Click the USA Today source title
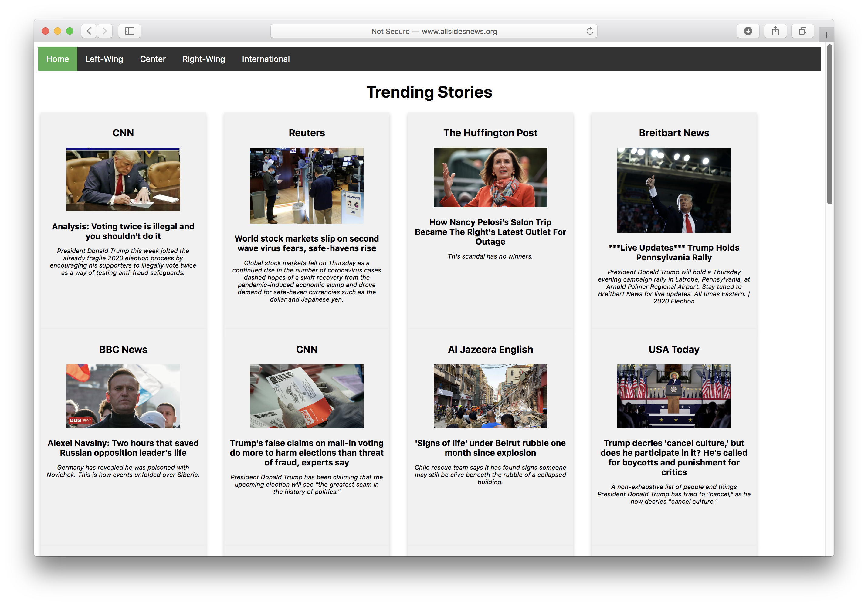This screenshot has width=868, height=605. [674, 349]
